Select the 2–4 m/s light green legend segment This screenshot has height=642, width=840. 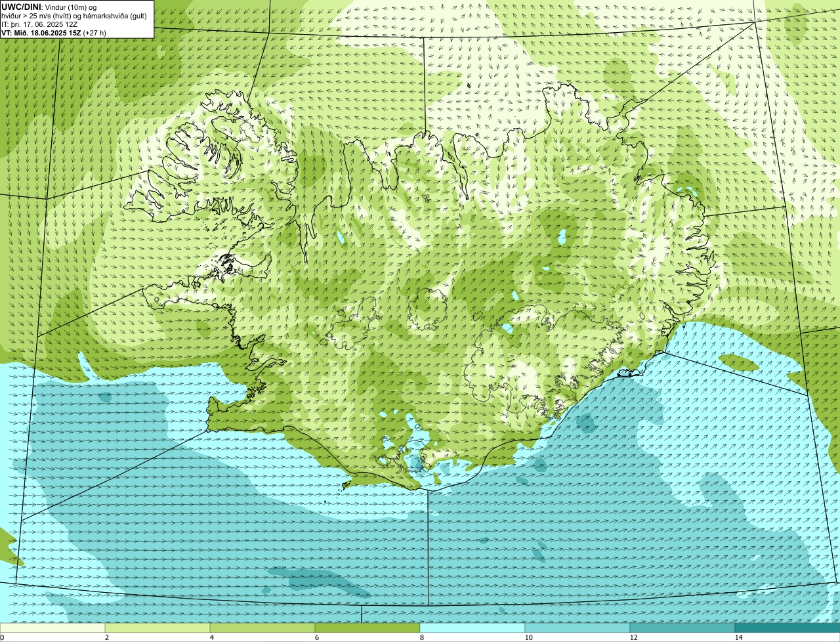click(x=157, y=628)
